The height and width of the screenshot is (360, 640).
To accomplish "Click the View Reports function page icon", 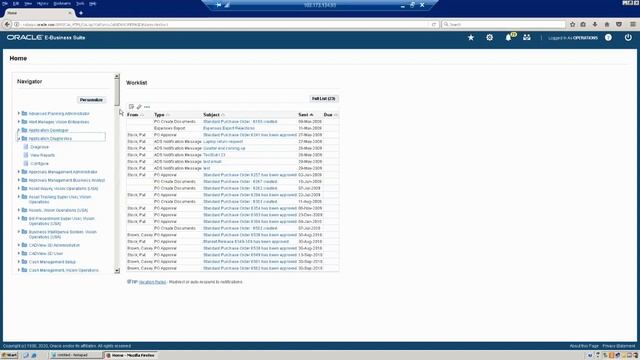I will pyautogui.click(x=26, y=155).
